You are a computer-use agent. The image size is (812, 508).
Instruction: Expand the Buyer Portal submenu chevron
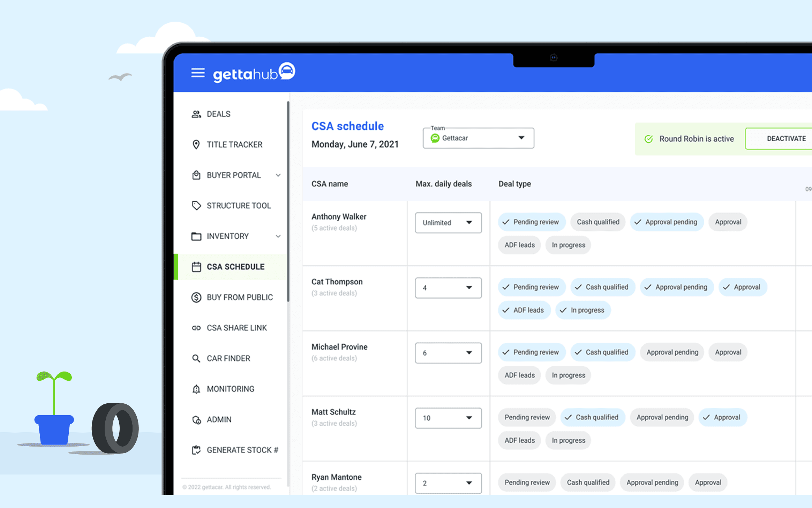tap(278, 175)
